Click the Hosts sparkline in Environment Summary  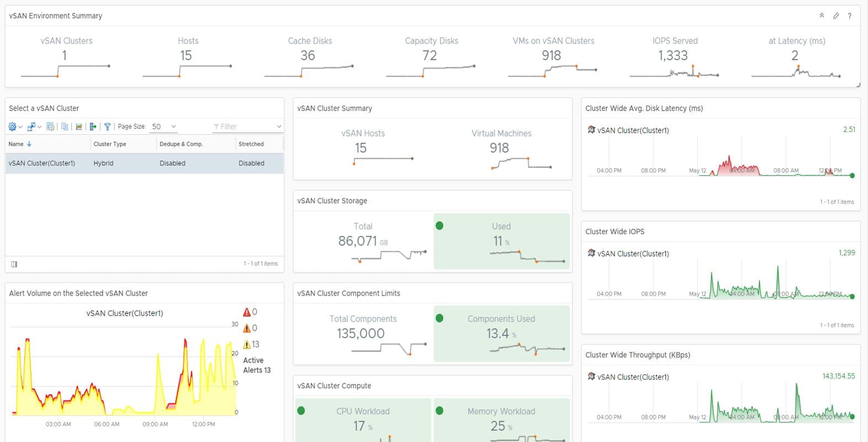point(187,71)
